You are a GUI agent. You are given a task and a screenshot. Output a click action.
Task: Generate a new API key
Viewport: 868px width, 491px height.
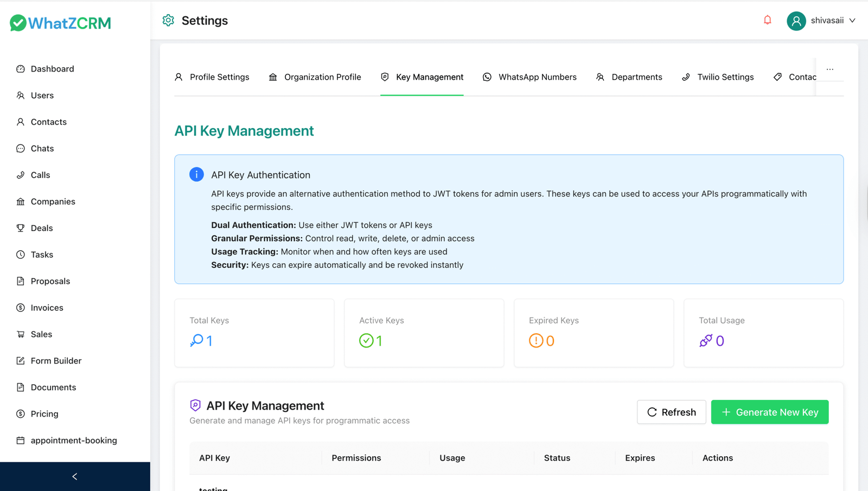click(769, 412)
